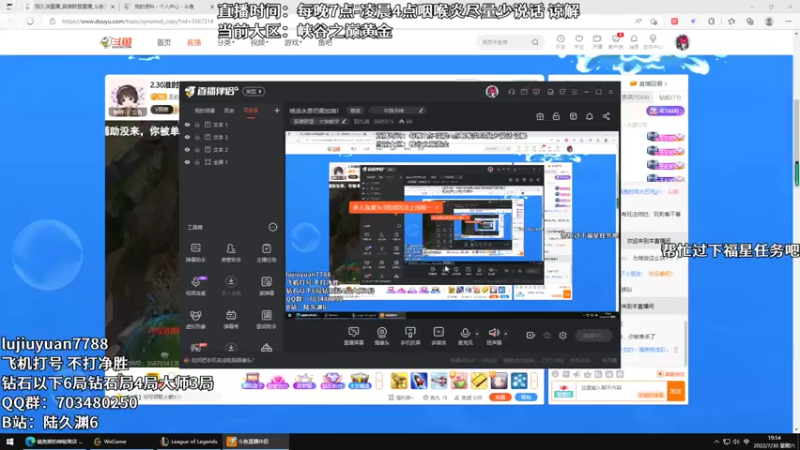Open the 歌词助手 tool icon
800x450 pixels.
tap(266, 319)
